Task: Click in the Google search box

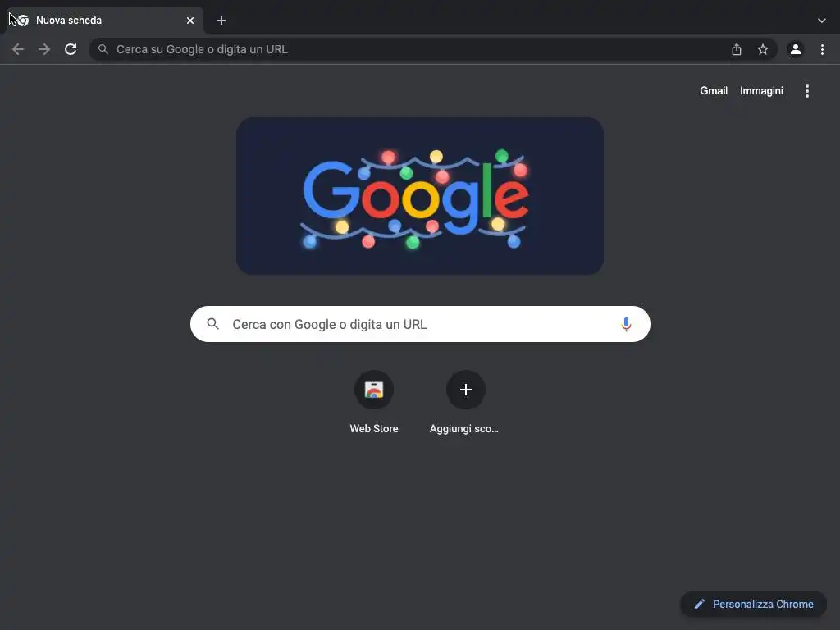Action: point(420,324)
